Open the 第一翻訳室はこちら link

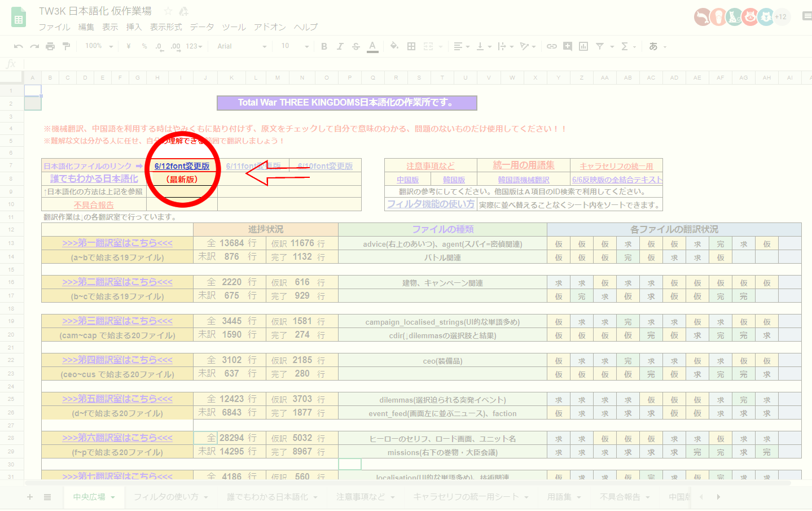[x=117, y=243]
